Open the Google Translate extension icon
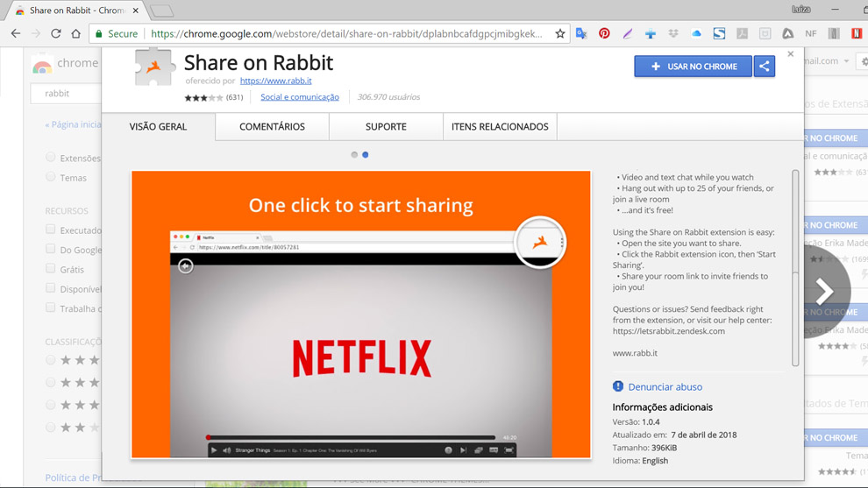The height and width of the screenshot is (488, 868). 581,34
